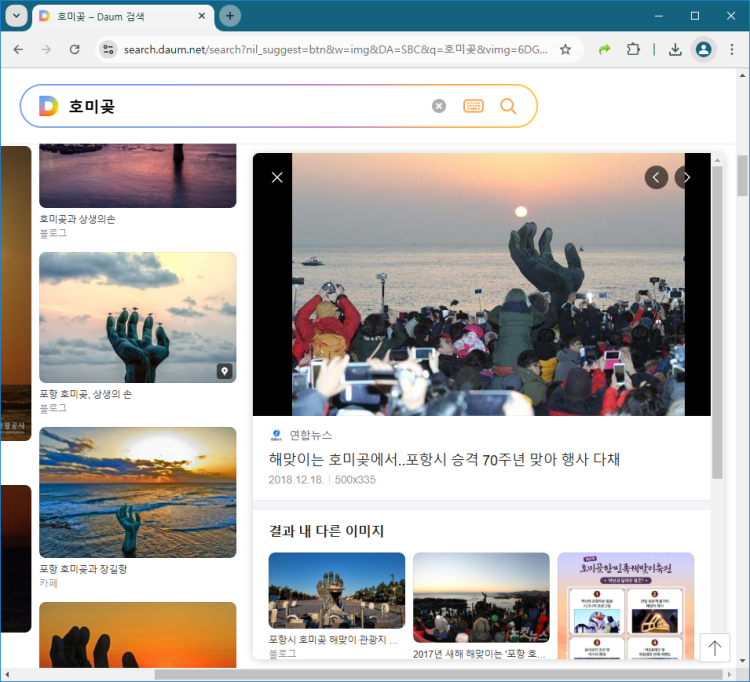Screen dimensions: 750x682
Task: Open a new browser tab
Action: (230, 16)
